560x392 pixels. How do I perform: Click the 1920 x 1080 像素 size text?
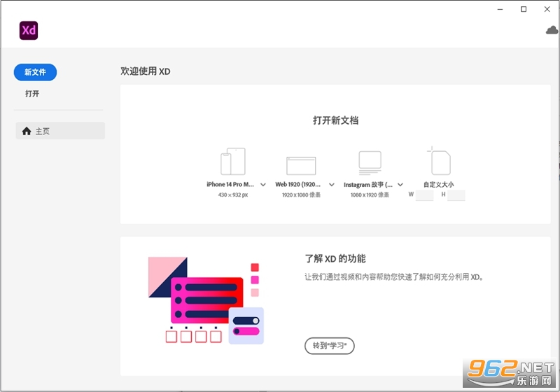(301, 195)
